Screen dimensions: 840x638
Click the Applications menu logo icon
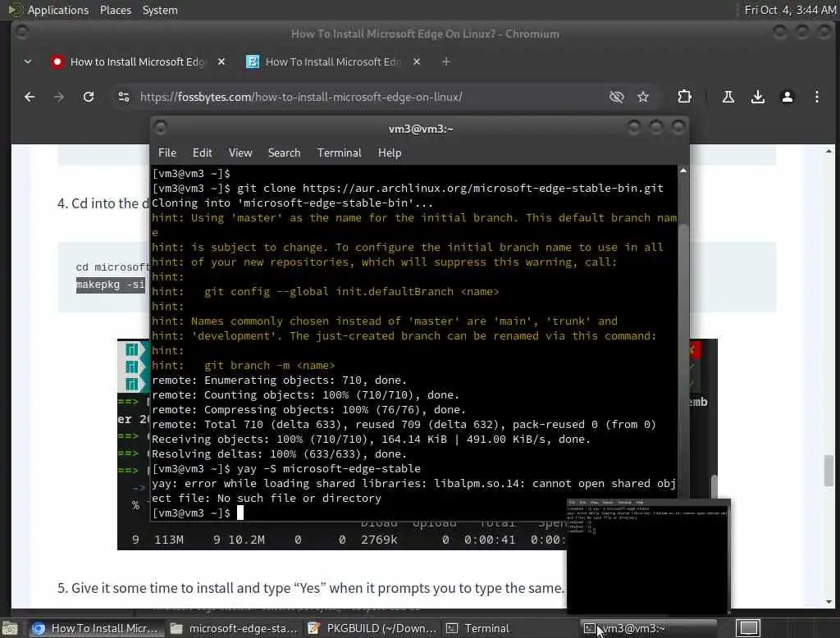click(x=15, y=10)
